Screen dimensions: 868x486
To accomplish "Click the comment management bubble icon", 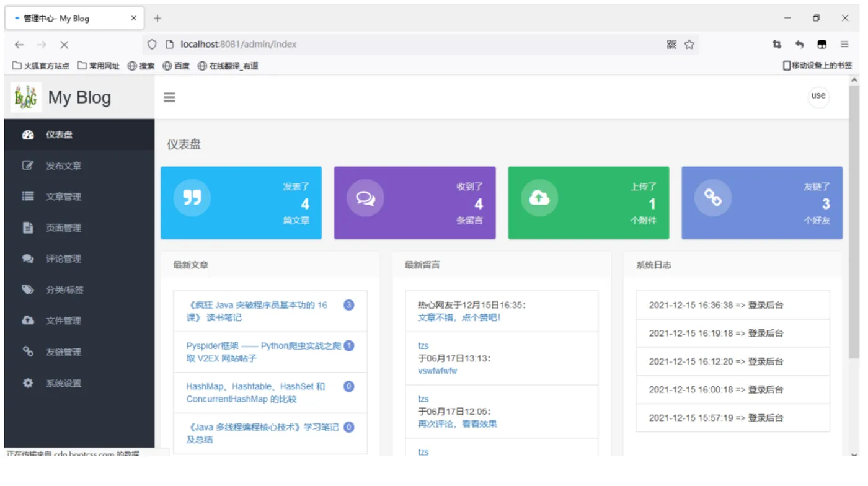I will click(28, 258).
